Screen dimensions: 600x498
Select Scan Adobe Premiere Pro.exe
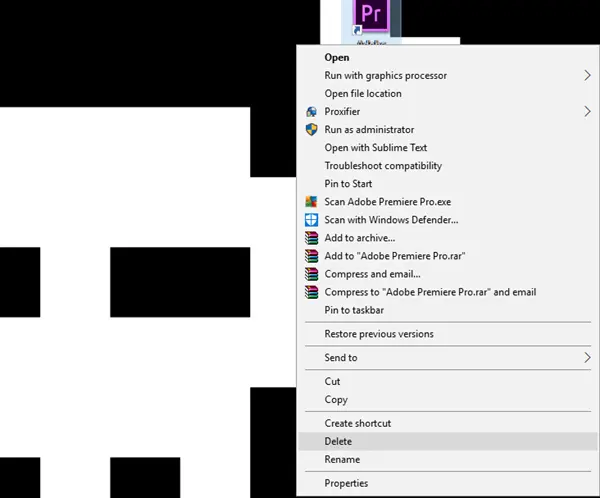[x=447, y=201]
